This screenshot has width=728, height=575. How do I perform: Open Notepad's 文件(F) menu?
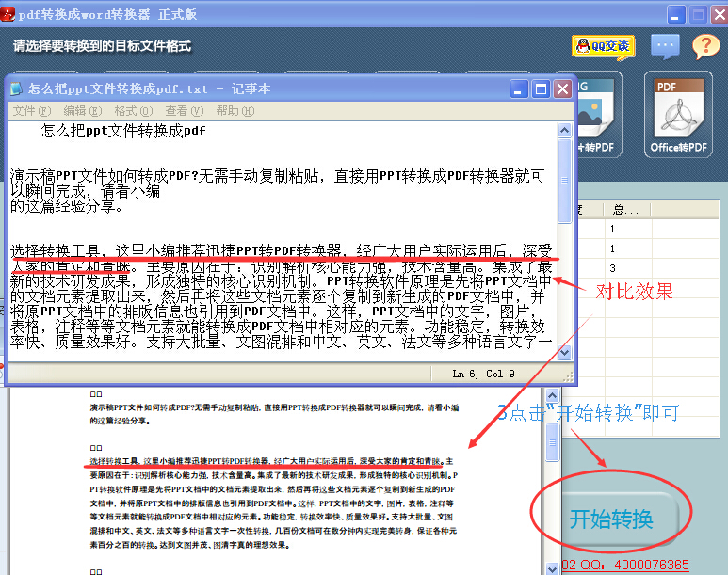[x=32, y=111]
